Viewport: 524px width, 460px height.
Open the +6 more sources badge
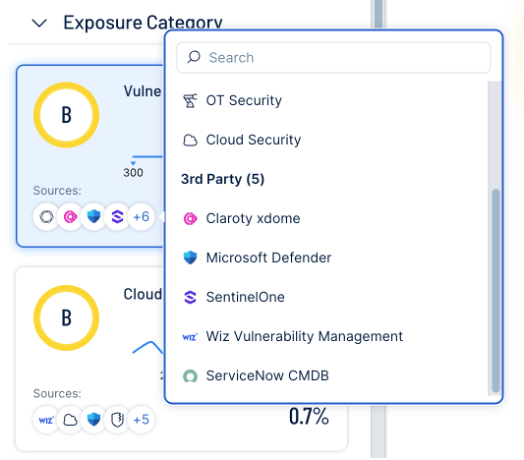pyautogui.click(x=141, y=217)
